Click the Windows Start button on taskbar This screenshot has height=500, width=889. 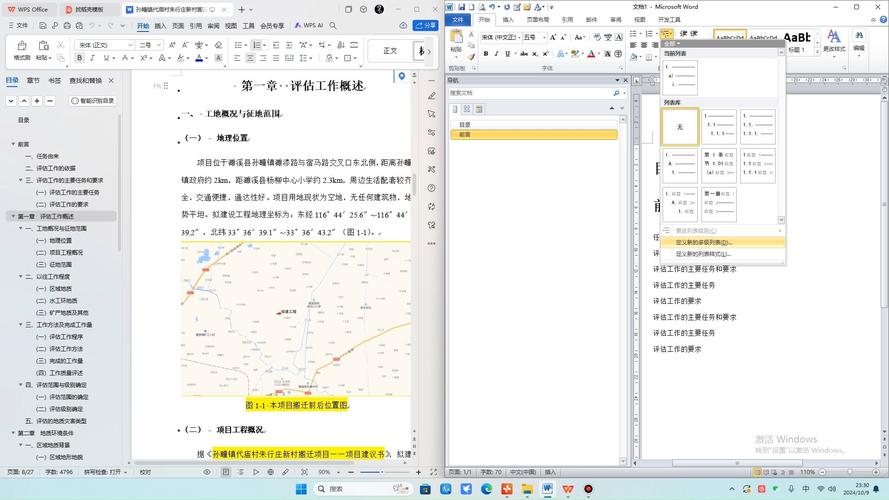click(301, 489)
